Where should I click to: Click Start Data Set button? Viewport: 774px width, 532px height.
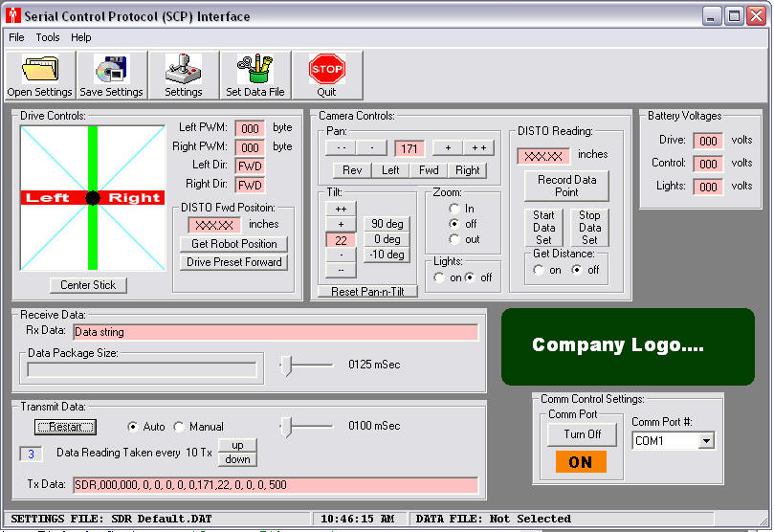coord(543,228)
